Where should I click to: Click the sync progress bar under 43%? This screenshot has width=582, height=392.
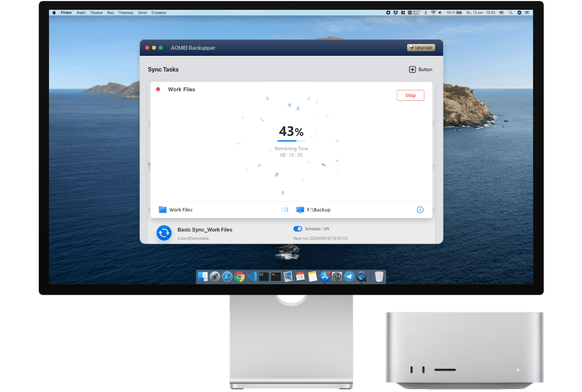pos(291,141)
